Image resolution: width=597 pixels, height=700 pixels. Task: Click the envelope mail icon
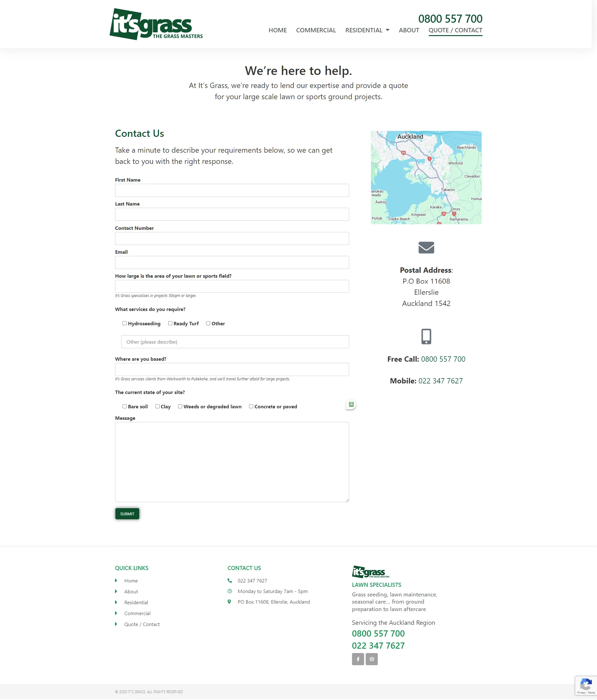426,248
